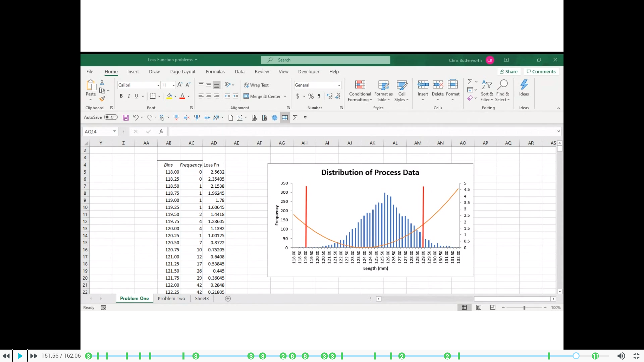
Task: Switch to the Insert ribbon tab
Action: [x=133, y=71]
